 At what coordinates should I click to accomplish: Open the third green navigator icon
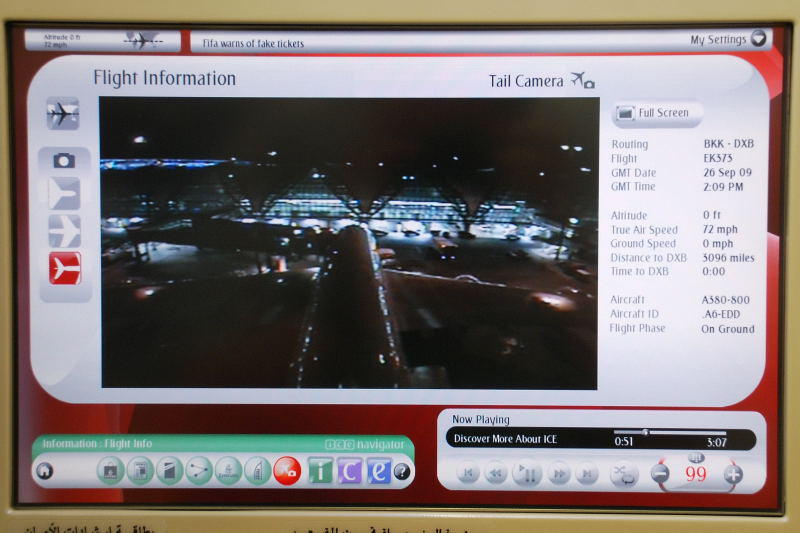169,471
